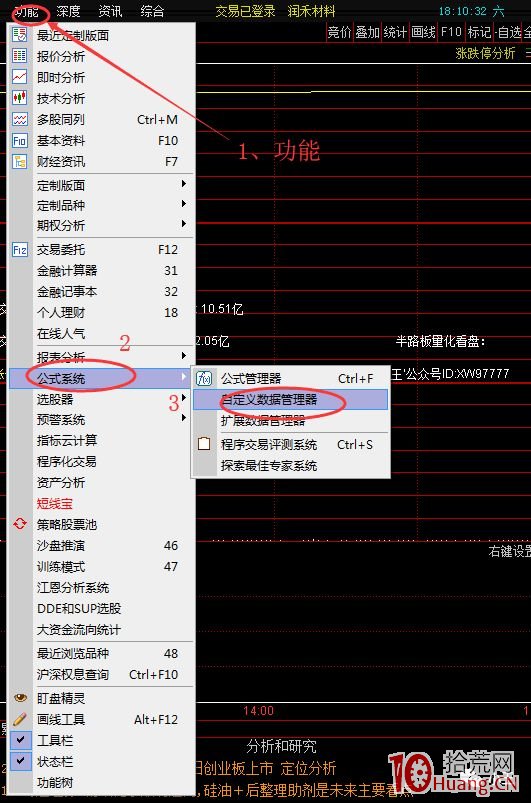
Task: Click the 统计 toolbar button
Action: click(x=396, y=32)
